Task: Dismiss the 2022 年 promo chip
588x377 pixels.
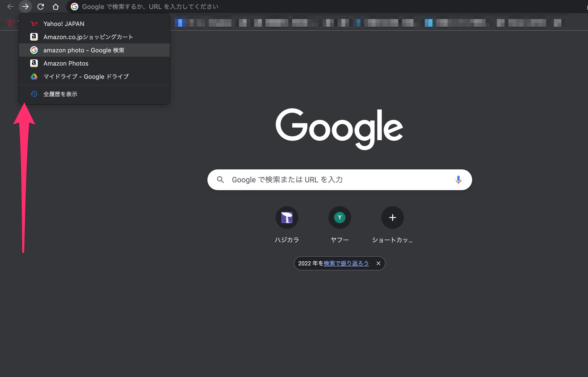Action: 378,264
